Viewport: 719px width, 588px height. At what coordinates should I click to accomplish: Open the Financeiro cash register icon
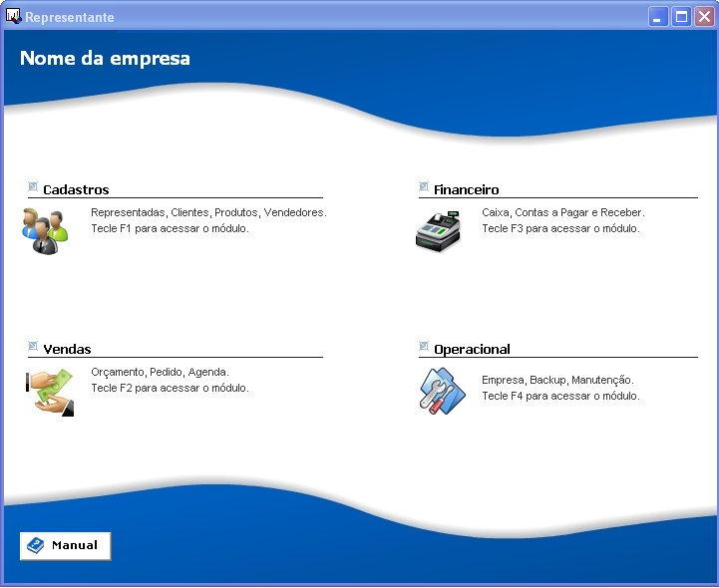pos(438,230)
